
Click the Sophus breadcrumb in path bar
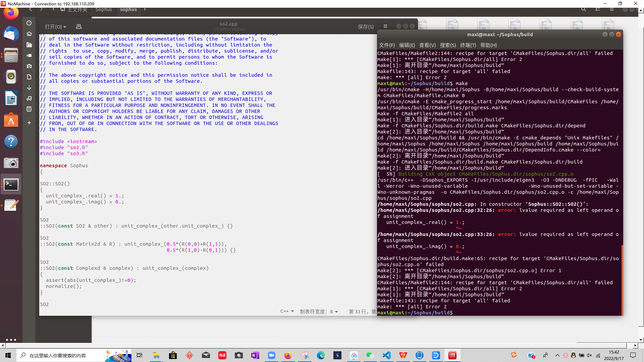[x=103, y=10]
